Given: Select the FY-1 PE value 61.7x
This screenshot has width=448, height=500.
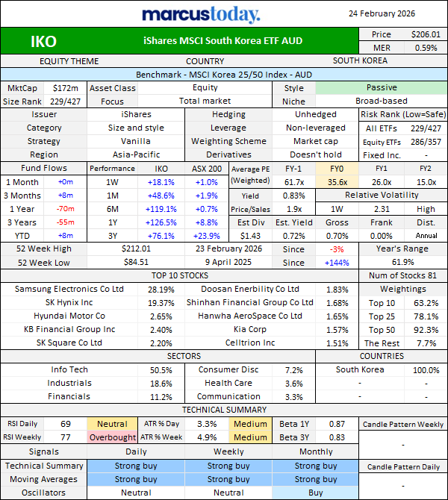Looking at the screenshot, I should tap(294, 182).
